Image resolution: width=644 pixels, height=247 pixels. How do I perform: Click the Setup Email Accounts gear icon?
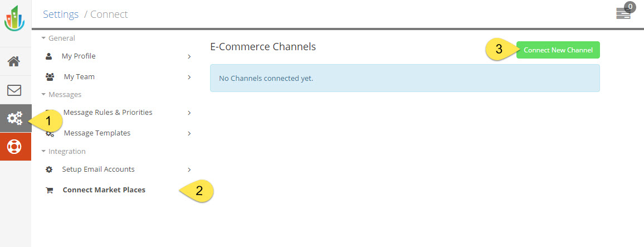49,169
